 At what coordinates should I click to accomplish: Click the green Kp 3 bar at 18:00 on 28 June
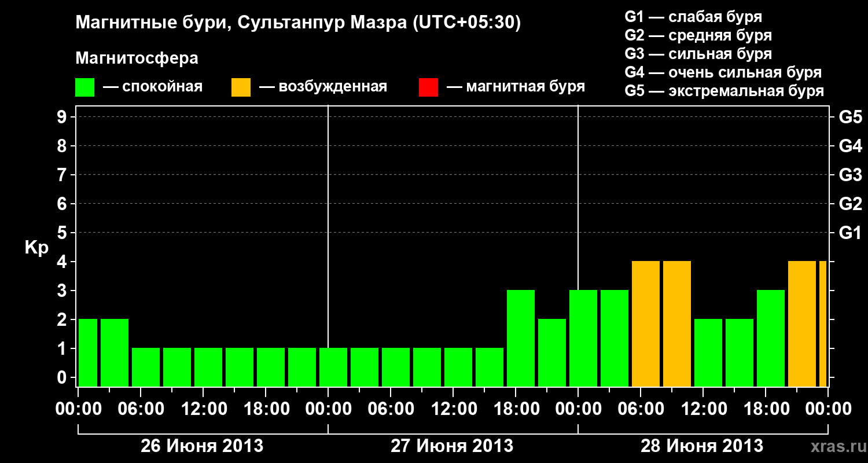(771, 338)
